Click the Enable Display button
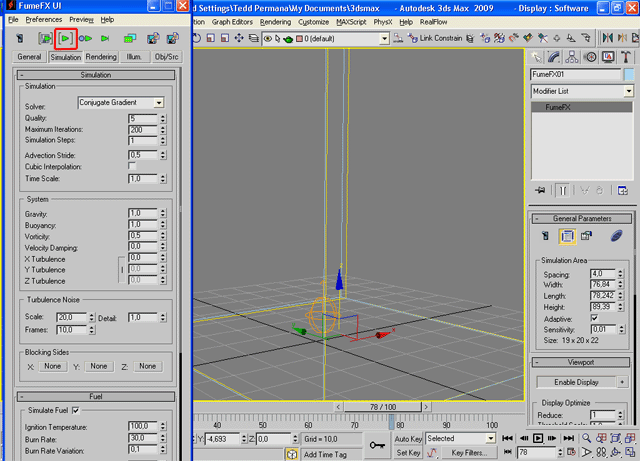640x461 pixels. coord(576,382)
